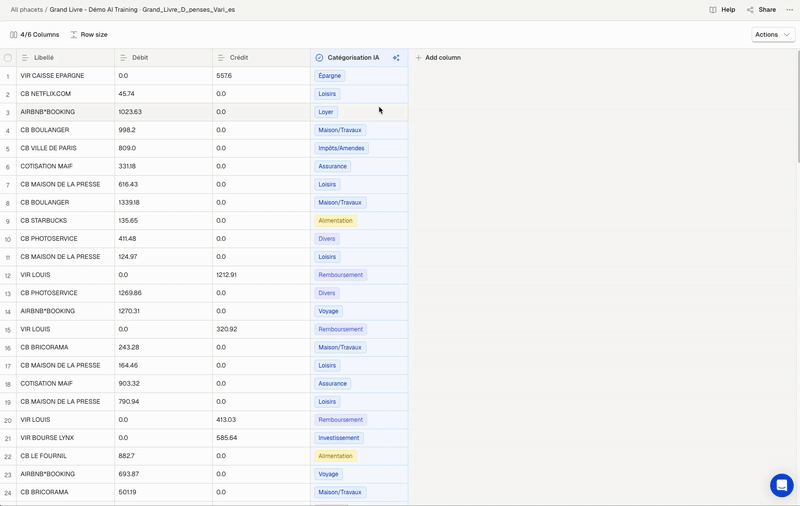Click the CB STARBUCKS cell
Image resolution: width=800 pixels, height=506 pixels.
(x=65, y=220)
